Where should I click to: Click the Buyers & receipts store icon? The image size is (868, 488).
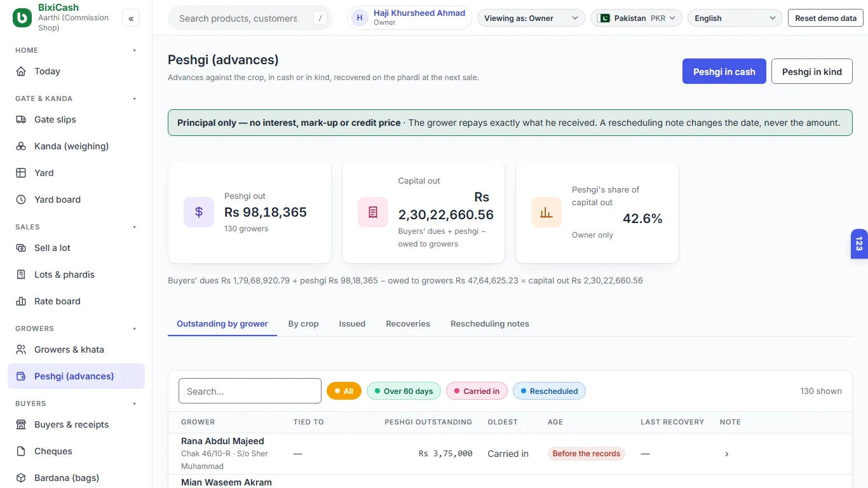click(x=22, y=424)
